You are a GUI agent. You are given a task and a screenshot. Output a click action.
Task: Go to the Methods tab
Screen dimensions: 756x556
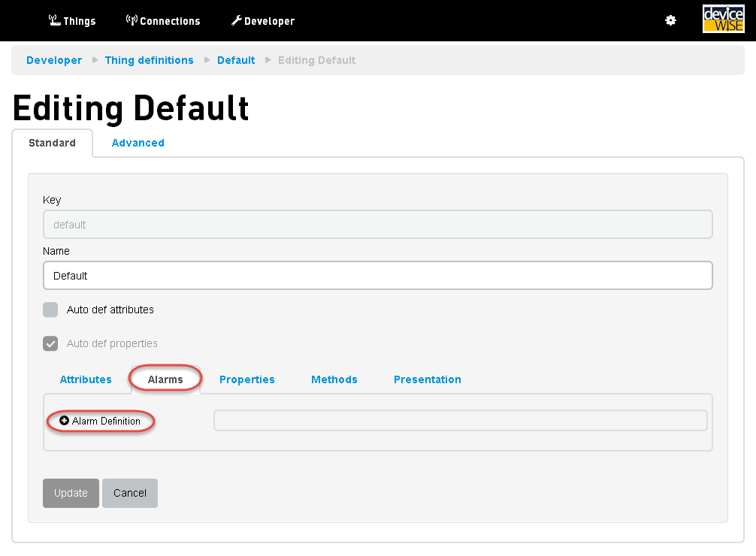tap(334, 379)
